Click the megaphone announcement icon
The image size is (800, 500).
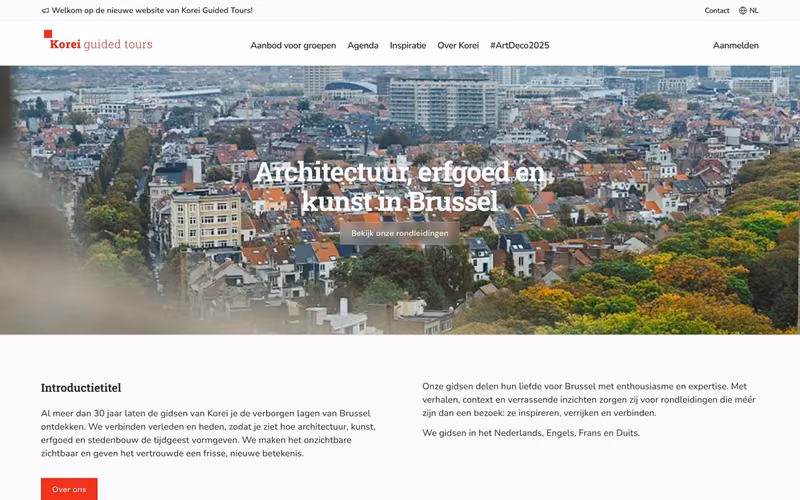click(x=45, y=11)
